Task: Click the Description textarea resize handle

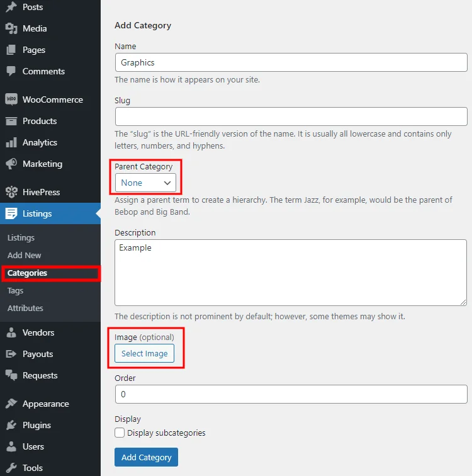Action: 463,302
